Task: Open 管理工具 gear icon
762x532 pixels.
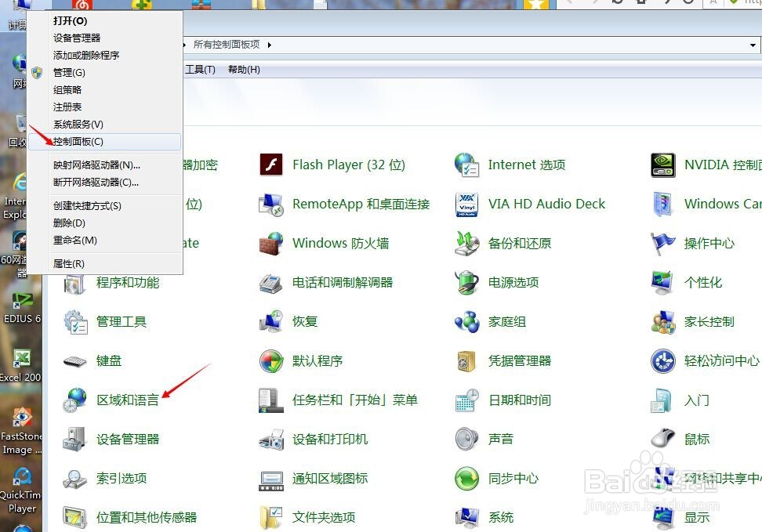Action: 74,322
